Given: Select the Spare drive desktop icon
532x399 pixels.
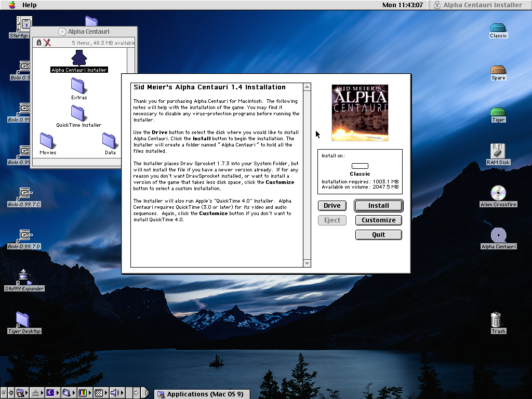Looking at the screenshot, I should [x=498, y=70].
